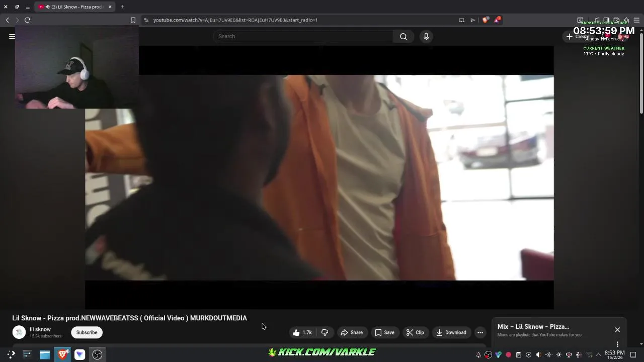Expand hidden system tray icons arrow
644x362 pixels.
598,355
